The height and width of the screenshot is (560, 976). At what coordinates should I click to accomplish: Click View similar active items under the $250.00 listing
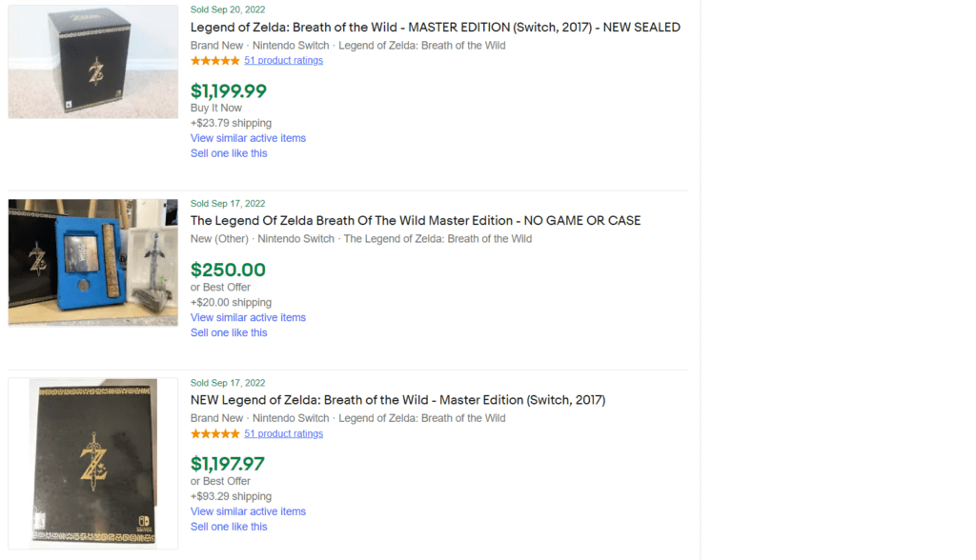click(248, 317)
